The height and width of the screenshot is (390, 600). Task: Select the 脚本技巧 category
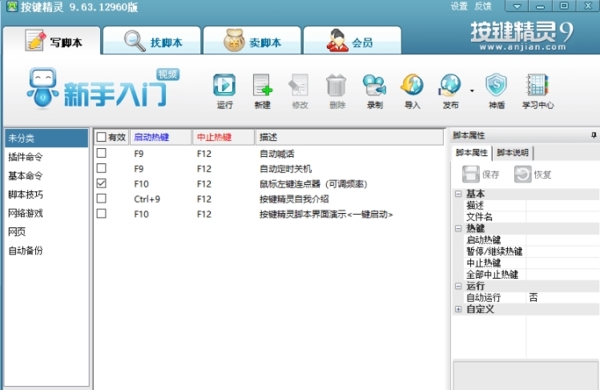coord(47,194)
